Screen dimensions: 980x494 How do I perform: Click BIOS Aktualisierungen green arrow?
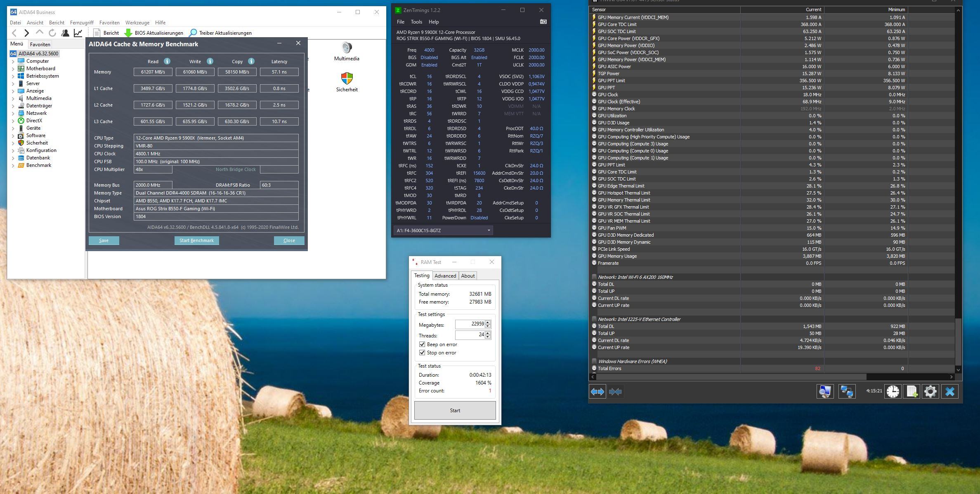click(x=128, y=33)
